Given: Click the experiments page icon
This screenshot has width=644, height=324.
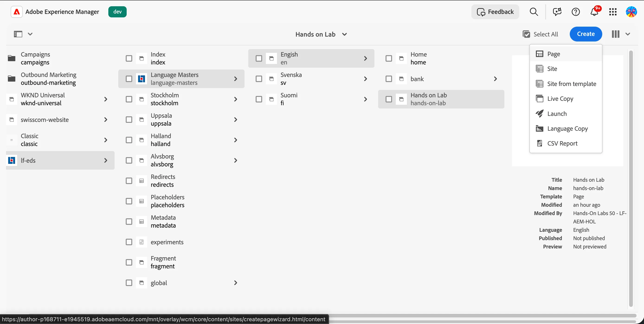Looking at the screenshot, I should [x=142, y=242].
